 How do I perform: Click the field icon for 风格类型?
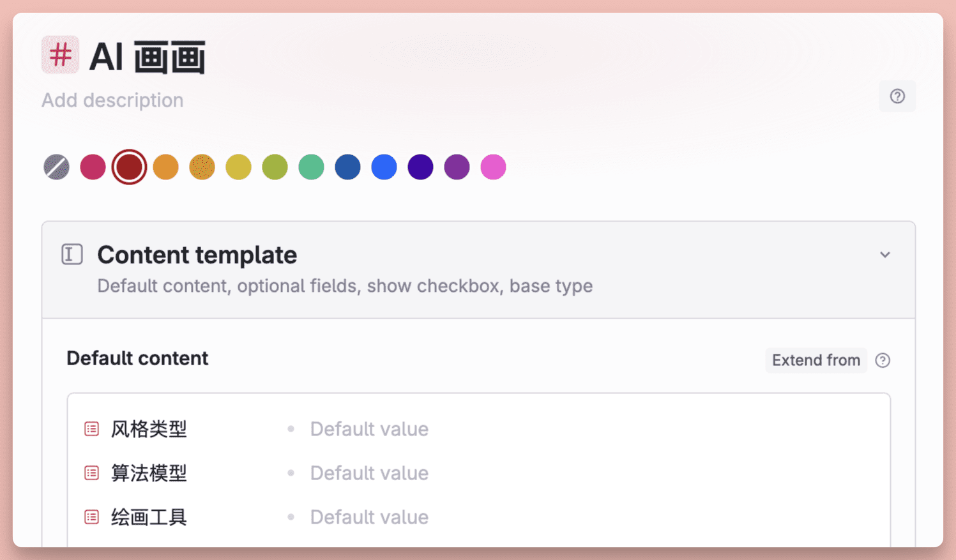coord(92,429)
